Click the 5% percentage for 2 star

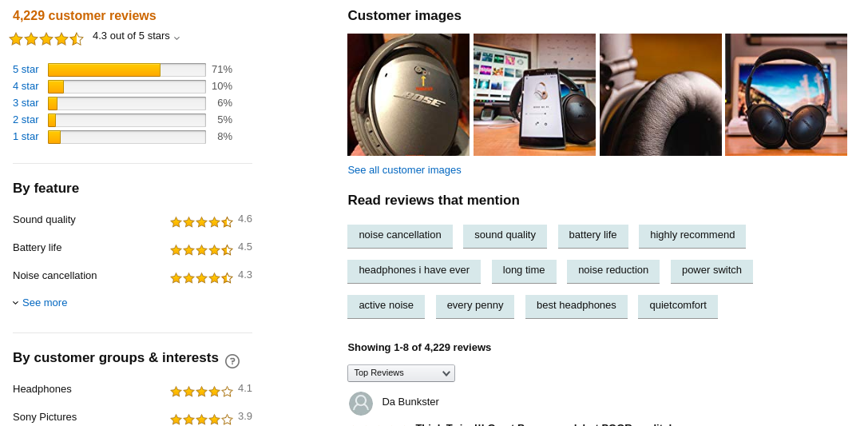[224, 120]
